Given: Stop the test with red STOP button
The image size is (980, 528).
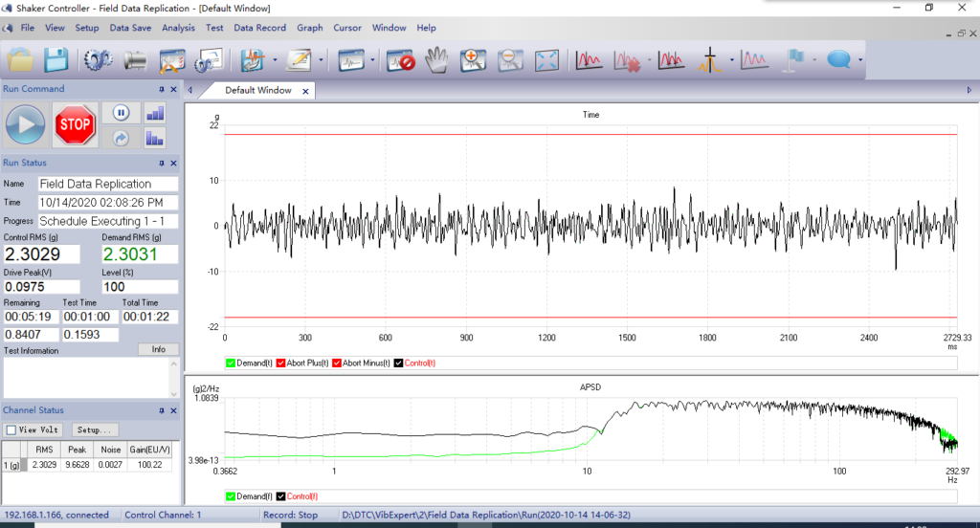Looking at the screenshot, I should pyautogui.click(x=75, y=124).
